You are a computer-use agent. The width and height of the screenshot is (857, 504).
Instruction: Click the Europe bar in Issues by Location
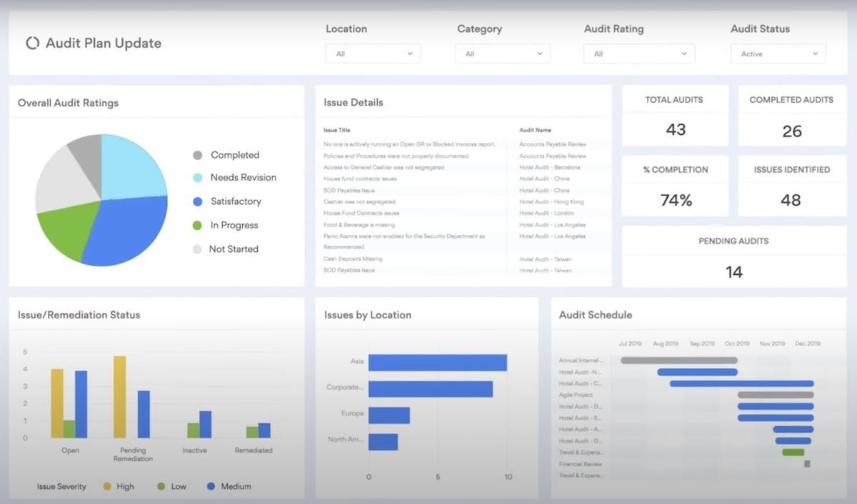389,415
